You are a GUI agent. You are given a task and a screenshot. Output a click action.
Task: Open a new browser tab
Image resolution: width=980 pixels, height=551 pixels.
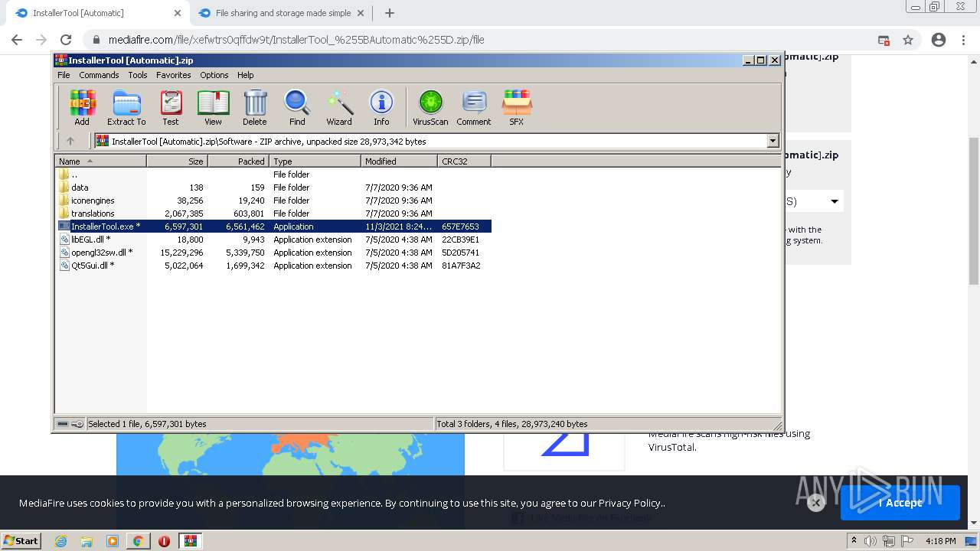point(389,13)
